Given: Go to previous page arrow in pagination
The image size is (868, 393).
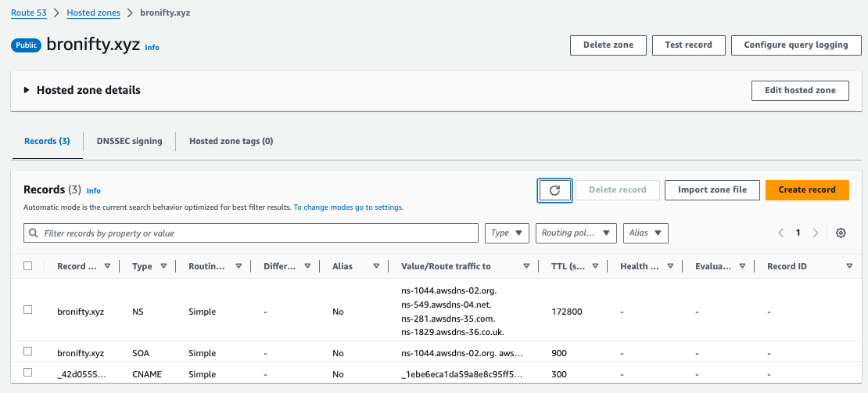Looking at the screenshot, I should click(780, 233).
